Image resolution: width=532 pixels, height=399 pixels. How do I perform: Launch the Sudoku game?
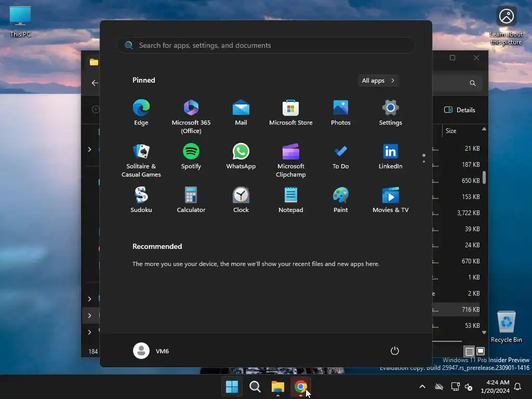point(141,200)
